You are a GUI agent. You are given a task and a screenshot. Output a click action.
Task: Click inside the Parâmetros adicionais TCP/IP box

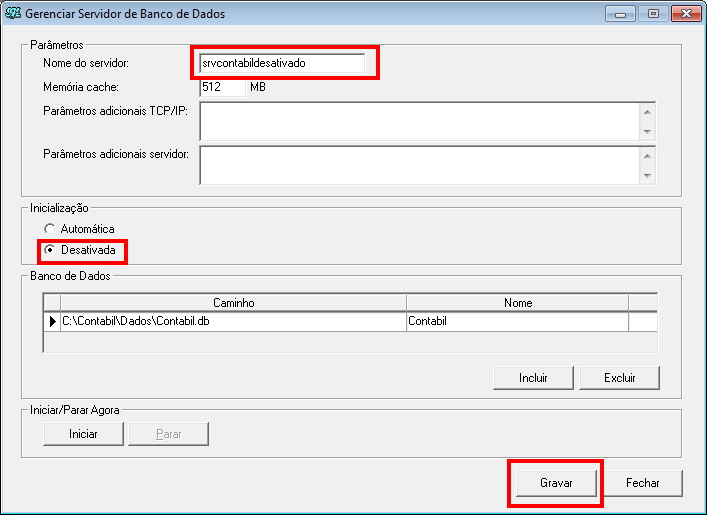(x=420, y=121)
